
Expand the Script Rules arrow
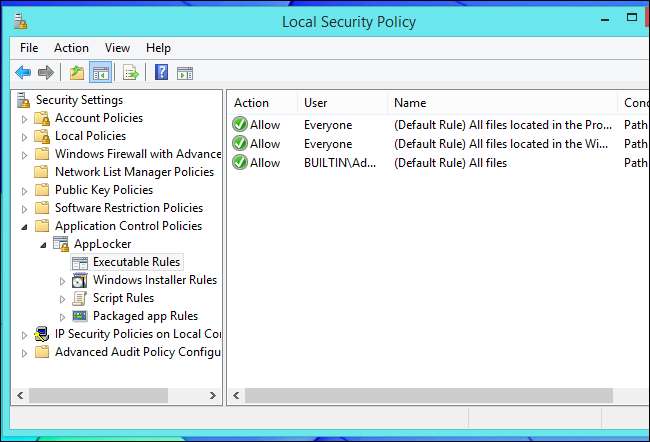point(62,299)
